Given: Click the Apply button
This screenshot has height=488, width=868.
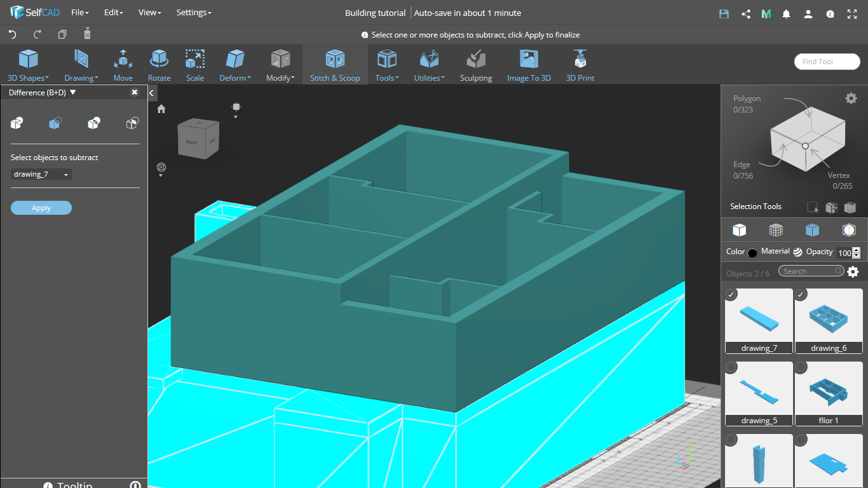Looking at the screenshot, I should 41,208.
